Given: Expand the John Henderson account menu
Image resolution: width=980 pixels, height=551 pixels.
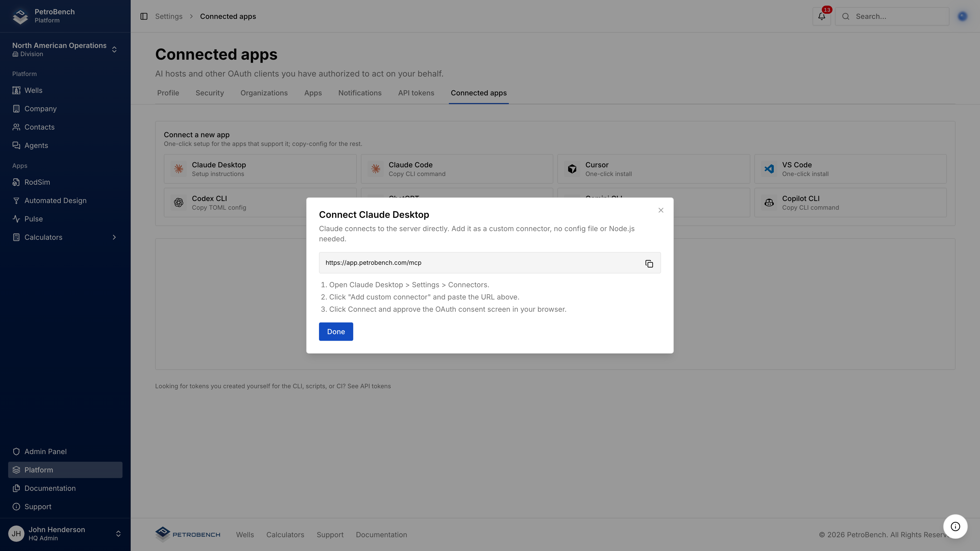Looking at the screenshot, I should pyautogui.click(x=65, y=534).
